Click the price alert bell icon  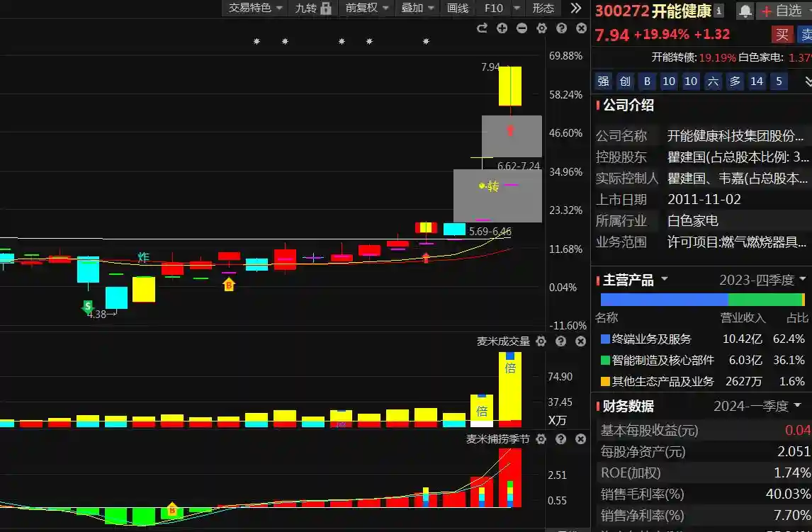[x=745, y=11]
